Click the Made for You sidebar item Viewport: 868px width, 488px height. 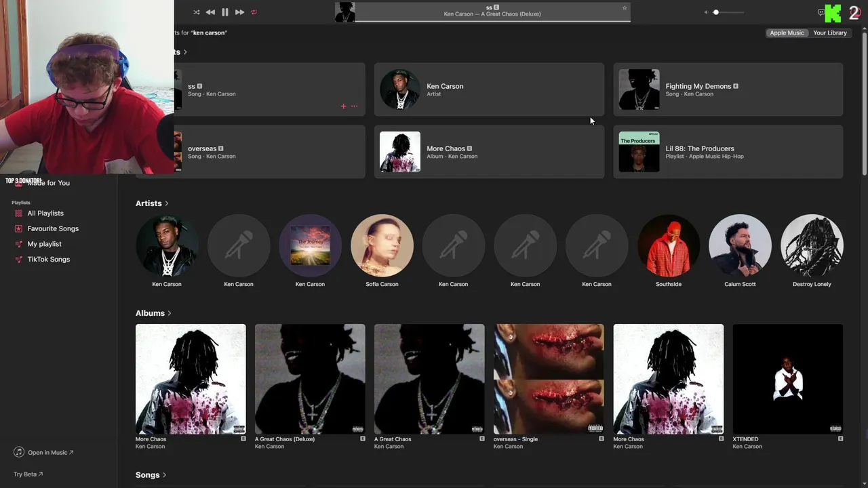(48, 183)
